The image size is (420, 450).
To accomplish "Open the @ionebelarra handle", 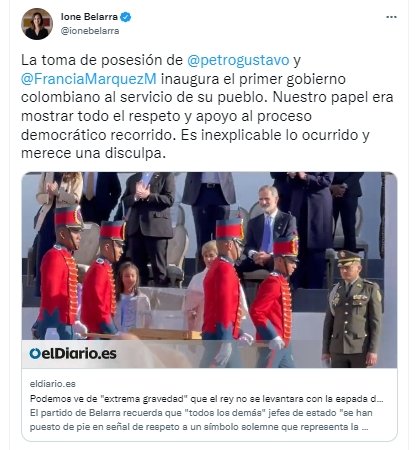I will pos(90,31).
